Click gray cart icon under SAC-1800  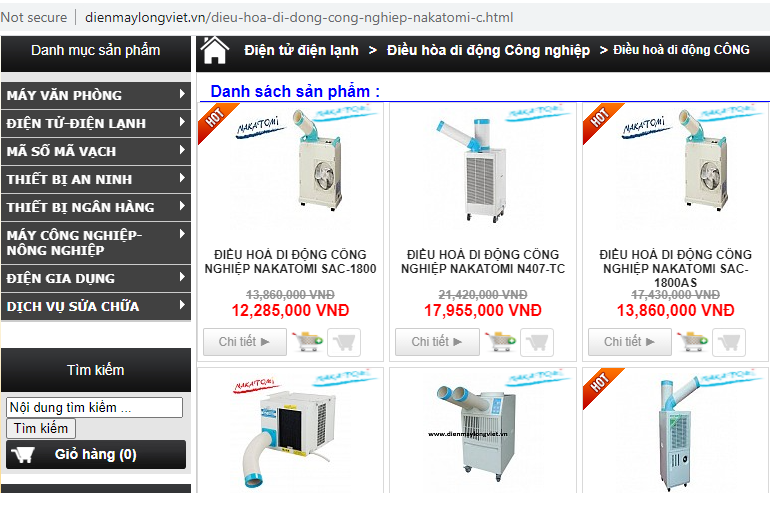[344, 342]
